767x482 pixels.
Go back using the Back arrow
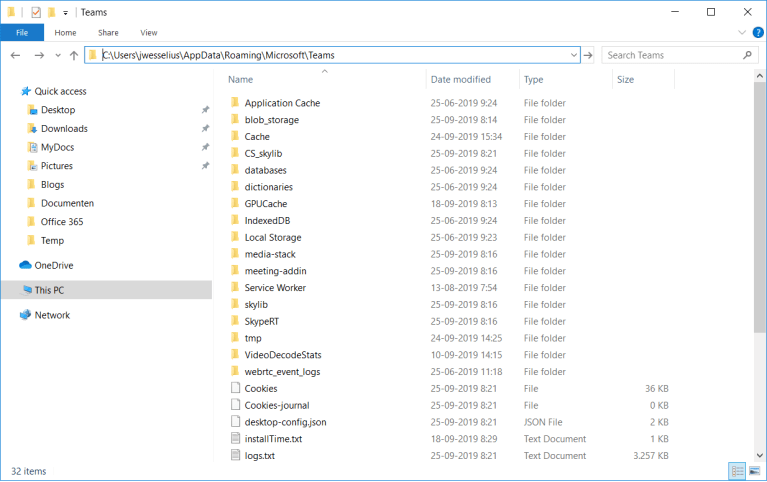(15, 55)
